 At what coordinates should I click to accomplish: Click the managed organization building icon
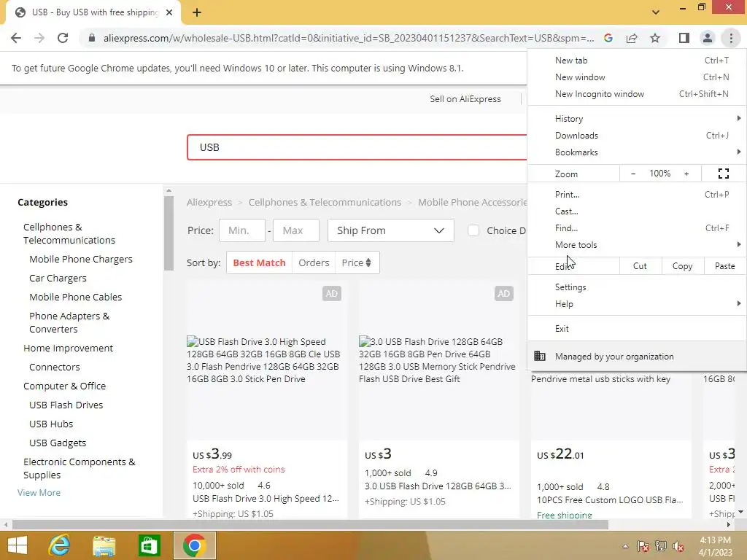click(x=539, y=356)
